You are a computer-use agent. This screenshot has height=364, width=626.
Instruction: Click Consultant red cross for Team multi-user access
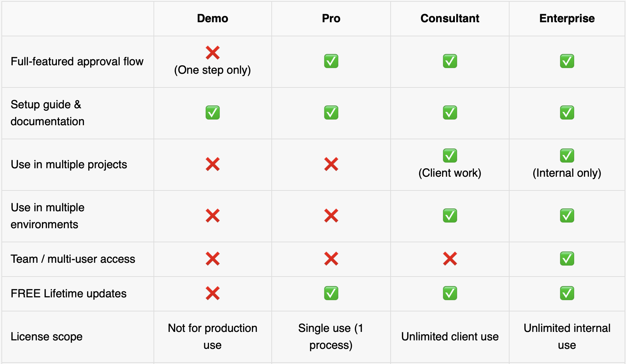click(x=450, y=259)
